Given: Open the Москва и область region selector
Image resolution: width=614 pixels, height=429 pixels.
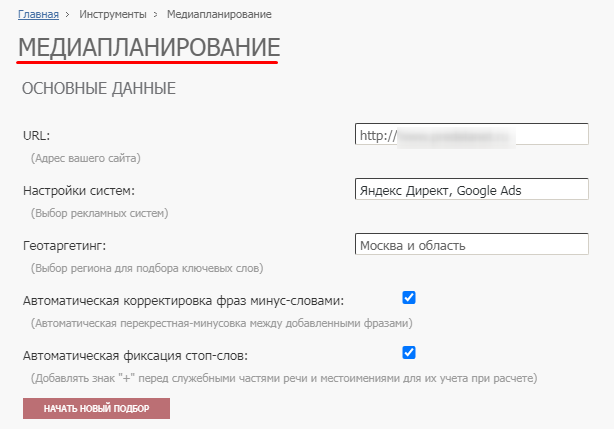Looking at the screenshot, I should click(x=472, y=245).
